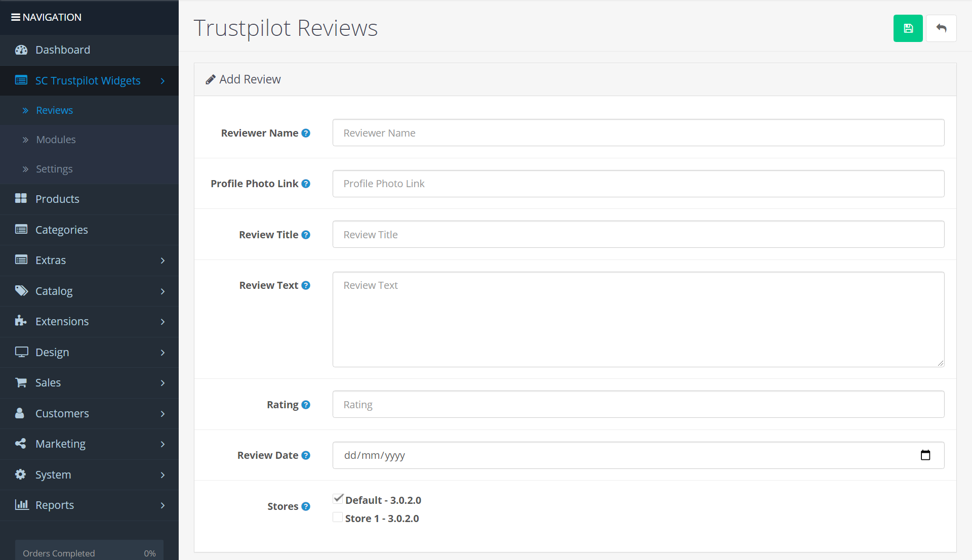Click the green save button
Screen dimensions: 972x560
point(908,28)
